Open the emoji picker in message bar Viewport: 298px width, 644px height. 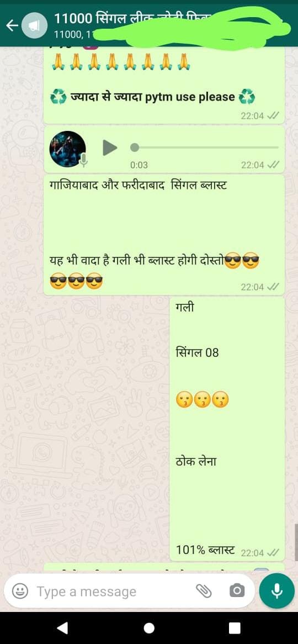(x=20, y=592)
